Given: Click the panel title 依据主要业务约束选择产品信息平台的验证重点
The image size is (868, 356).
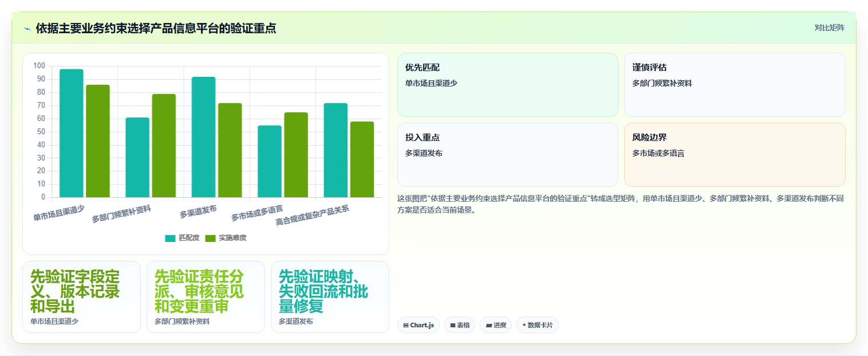Looking at the screenshot, I should pyautogui.click(x=156, y=29).
